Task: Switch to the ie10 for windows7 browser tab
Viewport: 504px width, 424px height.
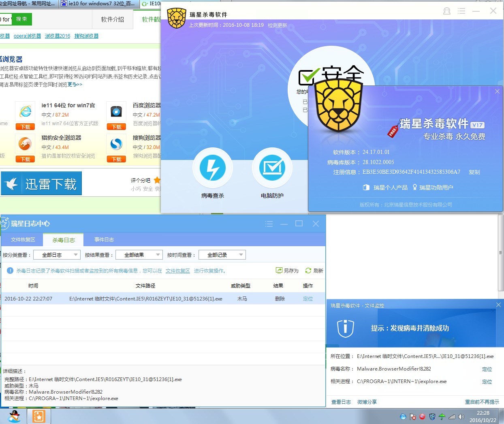Action: pyautogui.click(x=98, y=4)
